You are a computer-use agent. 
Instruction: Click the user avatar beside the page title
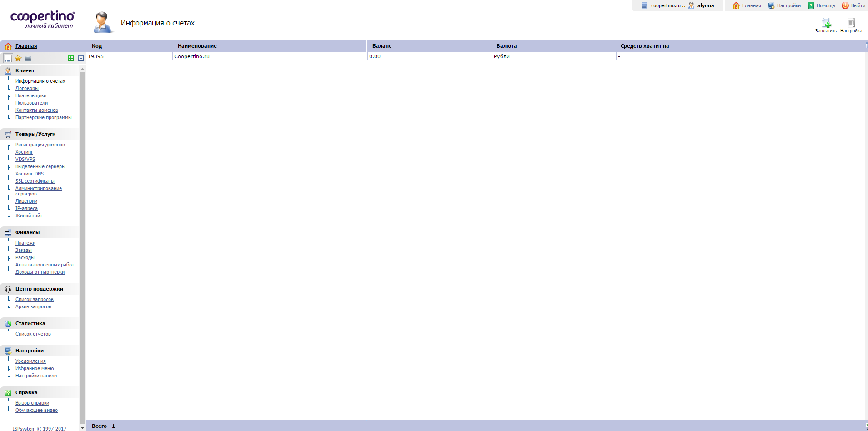[103, 23]
